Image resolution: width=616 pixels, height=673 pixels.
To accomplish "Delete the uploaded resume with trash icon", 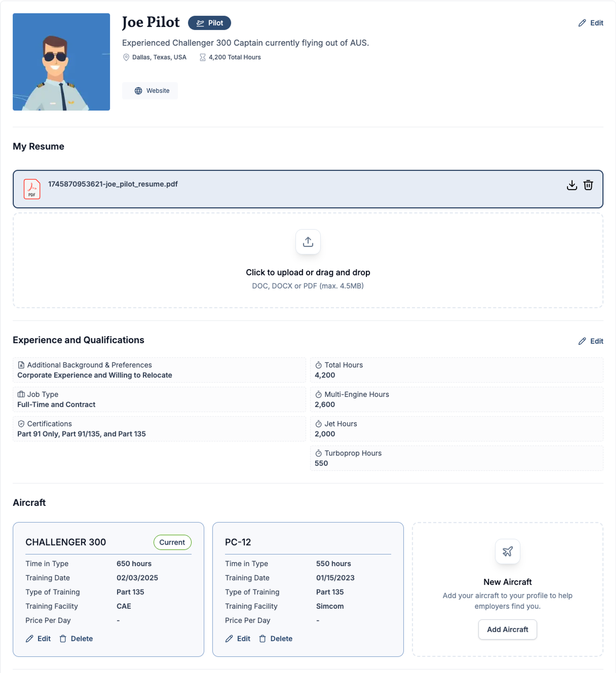I will click(588, 185).
